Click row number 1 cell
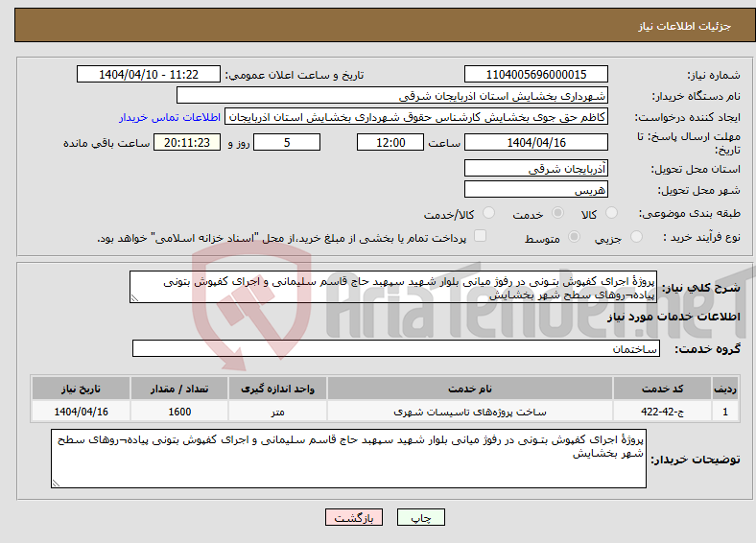The width and height of the screenshot is (756, 543). click(725, 412)
